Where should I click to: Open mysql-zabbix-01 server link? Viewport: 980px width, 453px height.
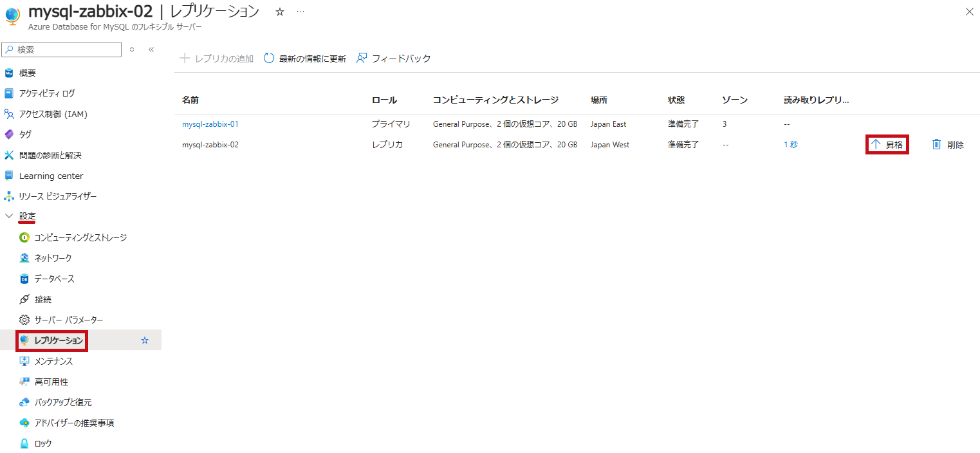(x=210, y=124)
